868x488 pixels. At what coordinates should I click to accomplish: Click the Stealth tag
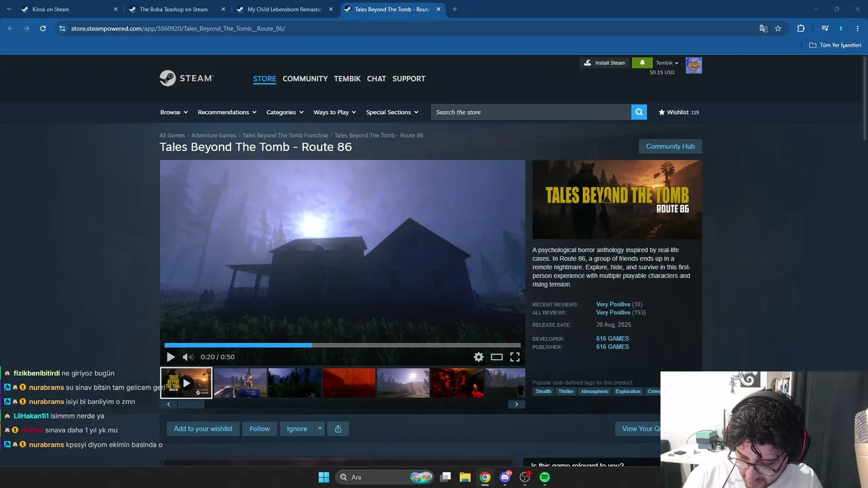click(x=543, y=391)
